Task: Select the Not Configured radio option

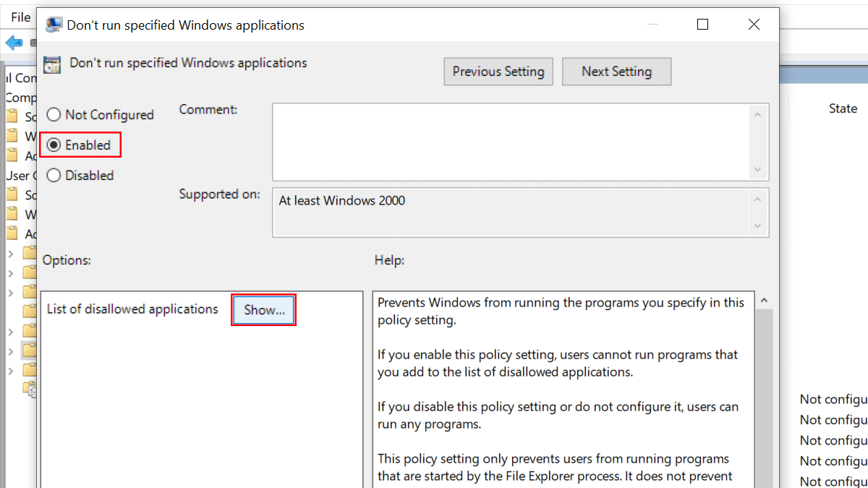Action: pos(54,115)
